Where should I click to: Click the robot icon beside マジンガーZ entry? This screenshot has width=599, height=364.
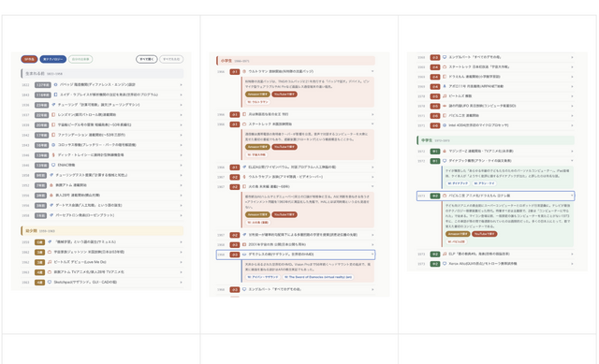pos(445,152)
